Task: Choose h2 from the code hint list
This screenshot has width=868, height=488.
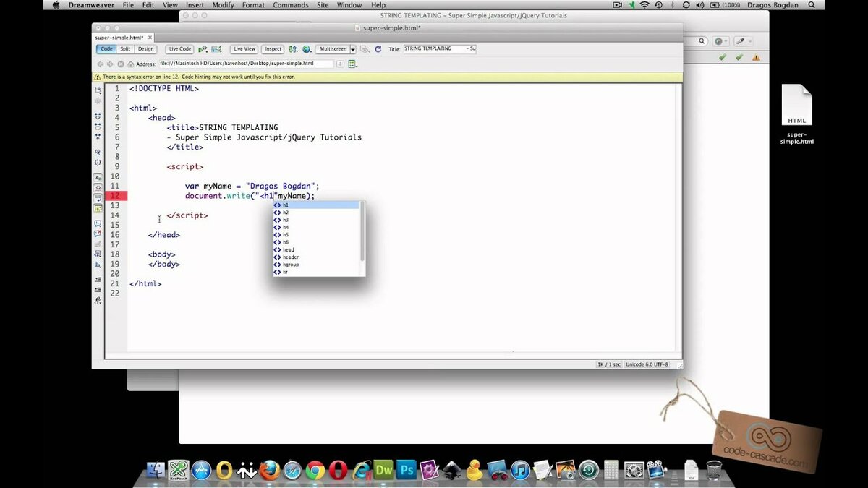Action: (315, 213)
